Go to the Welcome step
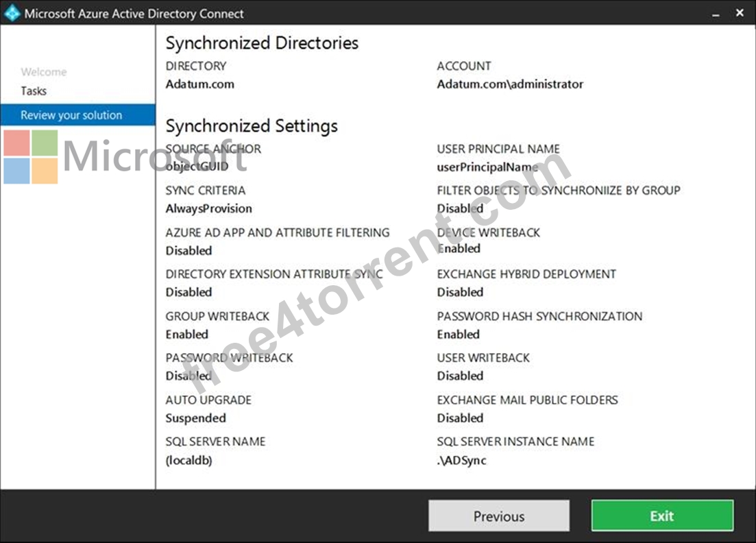 (x=44, y=72)
